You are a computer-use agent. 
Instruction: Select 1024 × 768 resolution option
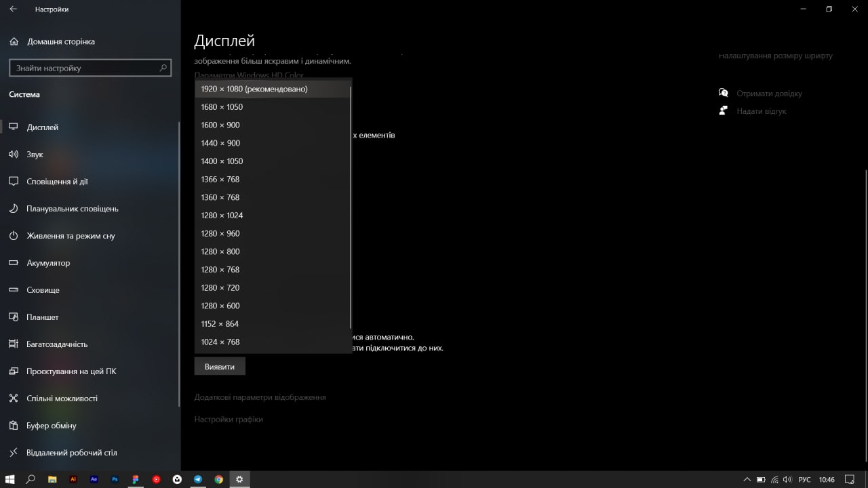point(272,342)
